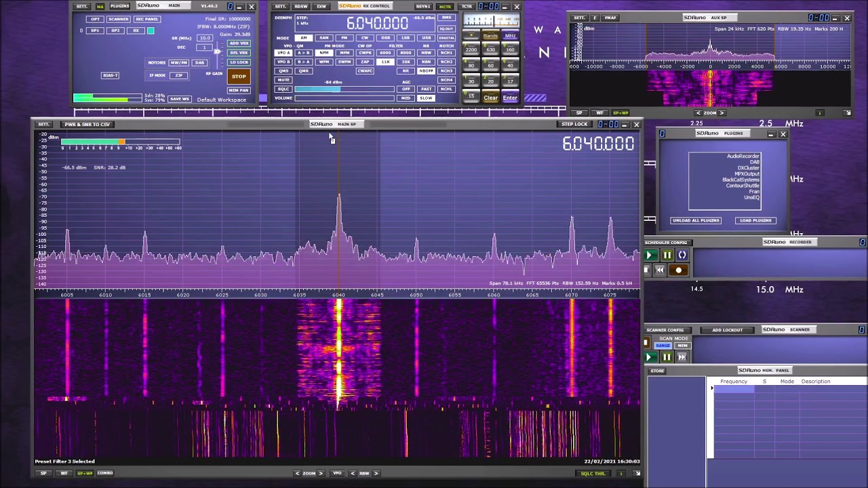Click frequency display 6.040.000 in RX Control
868x488 pixels.
pos(377,23)
